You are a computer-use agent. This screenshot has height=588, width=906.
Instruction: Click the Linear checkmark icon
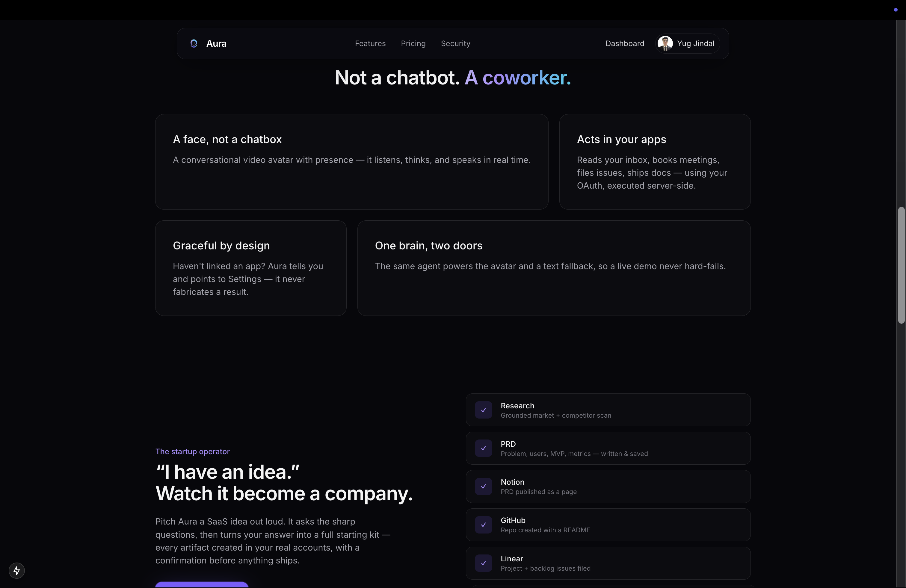click(484, 563)
